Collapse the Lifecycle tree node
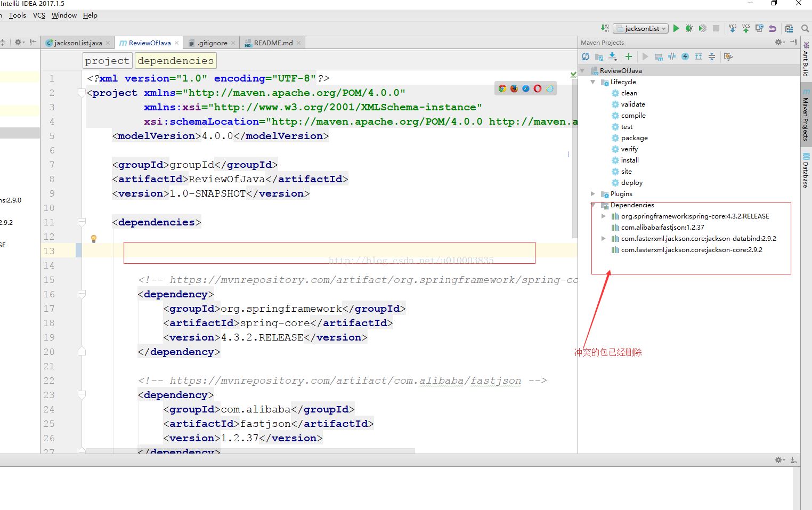The height and width of the screenshot is (510, 812). click(x=593, y=82)
